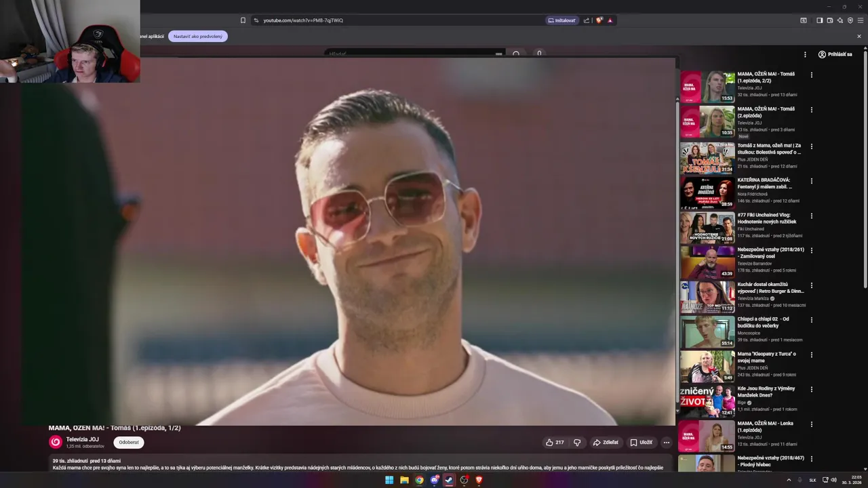Click the Odoberať subscribe button
The width and height of the screenshot is (868, 488).
[x=129, y=443]
